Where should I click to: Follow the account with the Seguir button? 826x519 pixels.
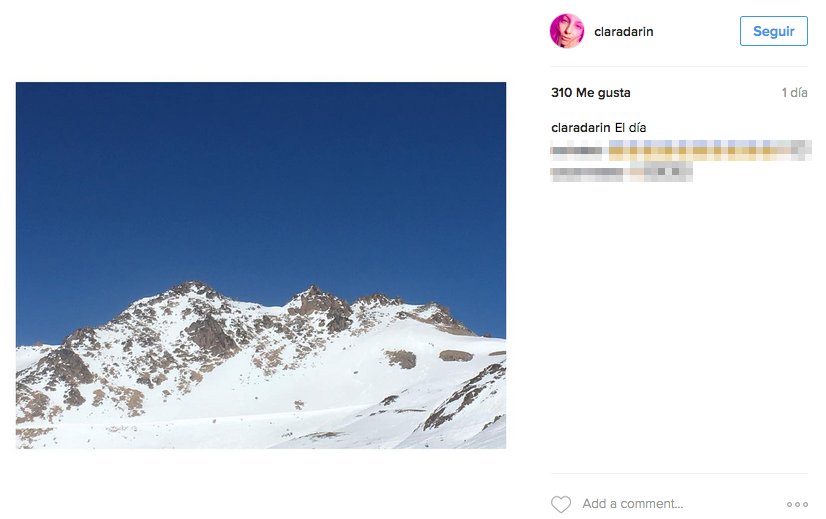point(773,31)
